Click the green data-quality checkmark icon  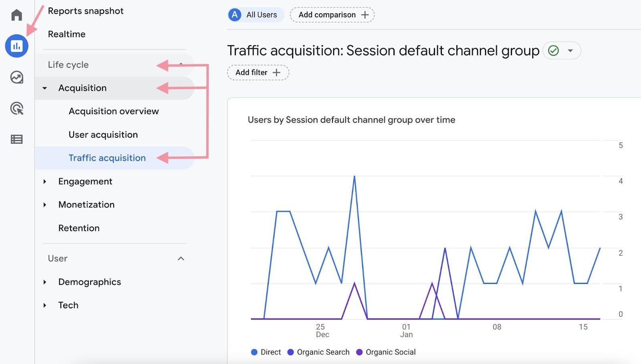pyautogui.click(x=554, y=50)
